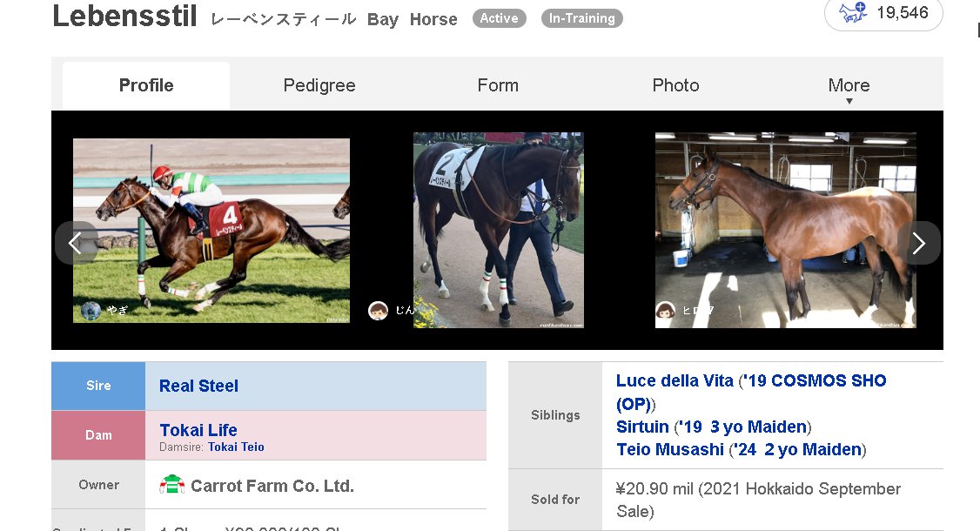Click the '19 3 yo Maiden race link
980x531 pixels.
[x=744, y=427]
